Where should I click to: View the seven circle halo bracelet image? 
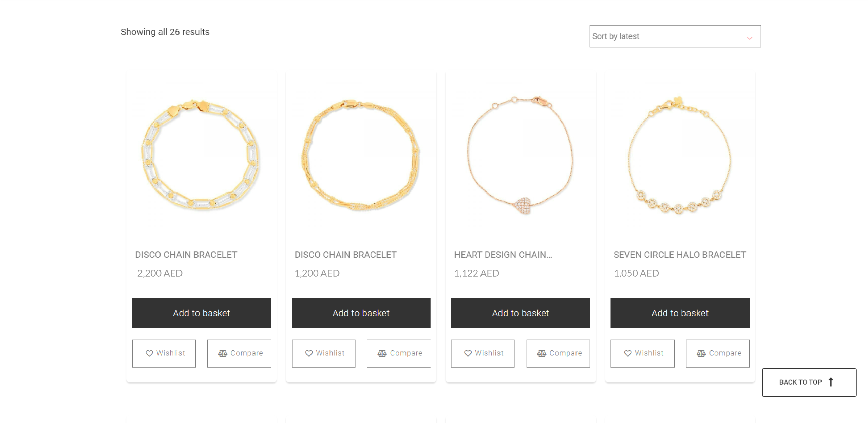pos(680,155)
